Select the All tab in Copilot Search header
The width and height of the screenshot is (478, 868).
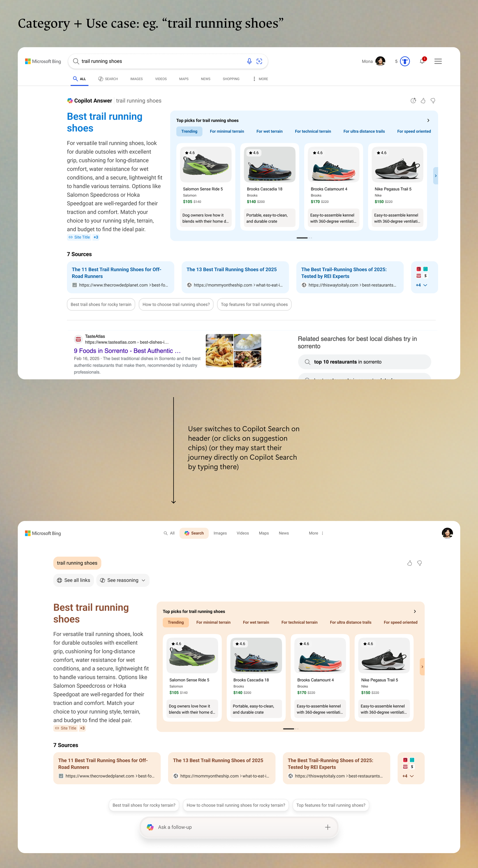click(169, 533)
